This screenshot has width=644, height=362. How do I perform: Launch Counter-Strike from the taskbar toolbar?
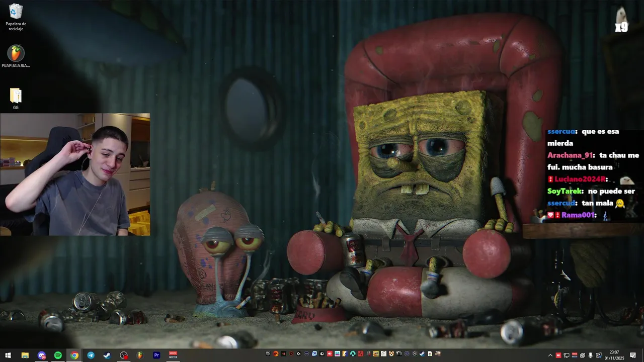click(x=345, y=354)
